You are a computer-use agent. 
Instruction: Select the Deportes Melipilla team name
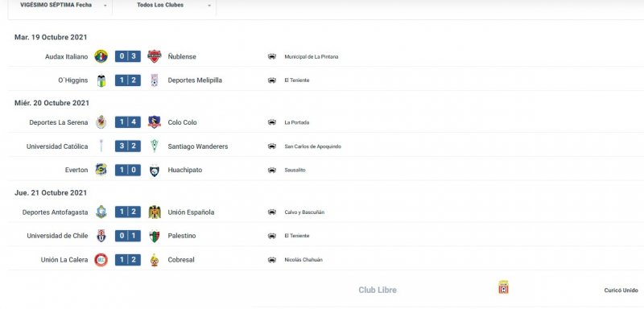coord(195,80)
